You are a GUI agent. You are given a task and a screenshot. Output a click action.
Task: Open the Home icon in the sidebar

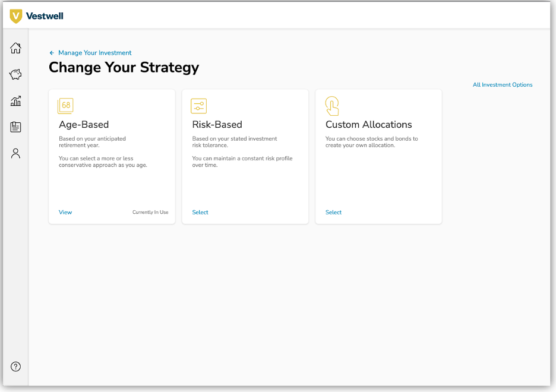pyautogui.click(x=15, y=48)
